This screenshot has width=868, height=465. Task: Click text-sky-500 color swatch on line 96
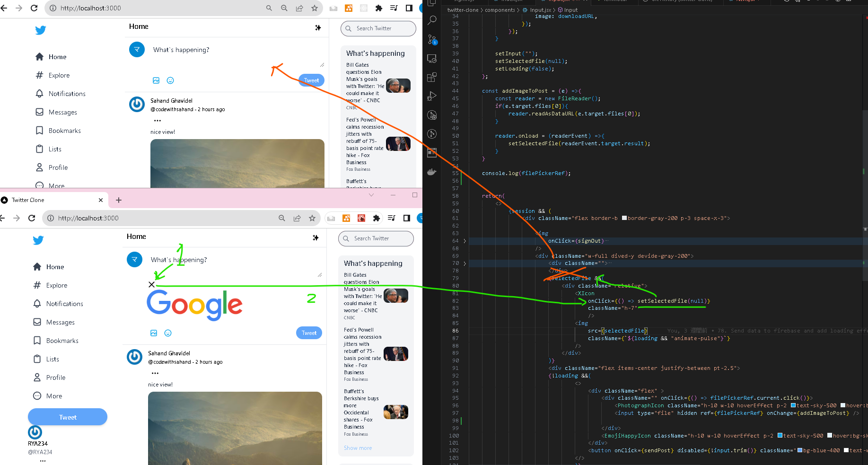[x=793, y=405]
